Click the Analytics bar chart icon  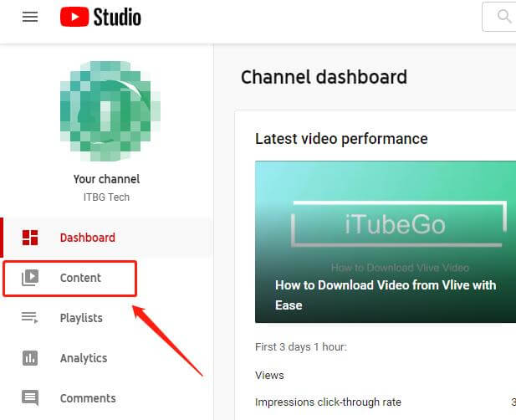30,358
